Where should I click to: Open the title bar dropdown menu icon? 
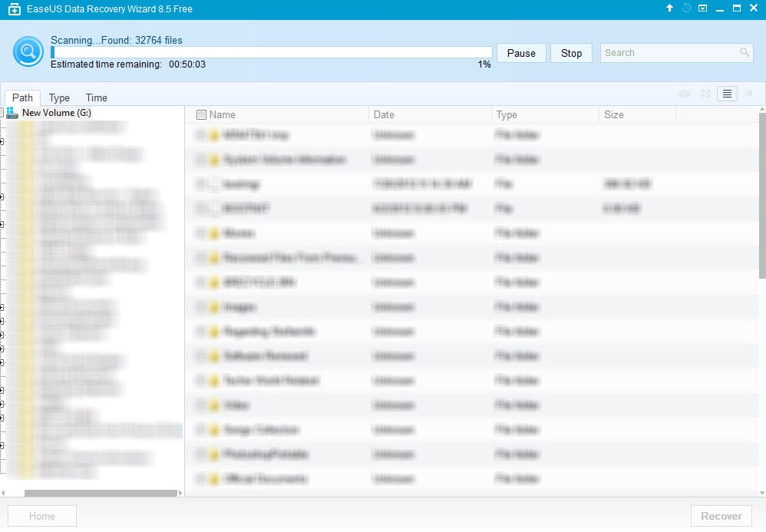click(702, 8)
